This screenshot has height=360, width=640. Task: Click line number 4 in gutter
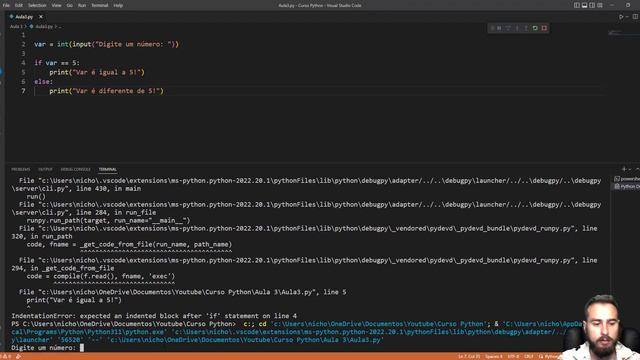(x=23, y=63)
